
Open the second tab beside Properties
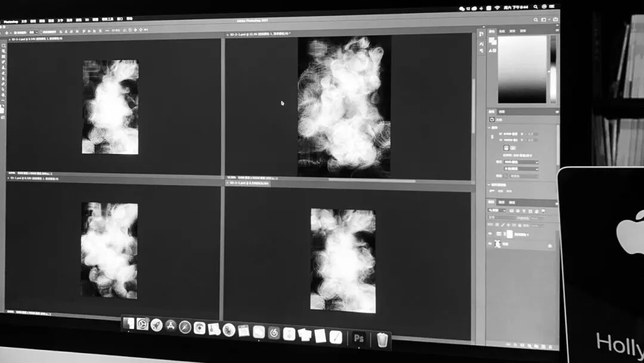pyautogui.click(x=501, y=112)
